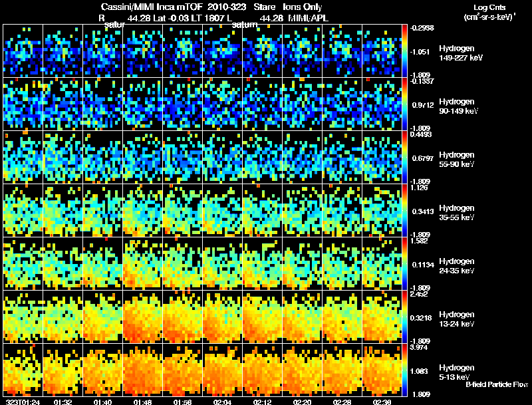
Task: Click the 1.126 color scale maximum
Action: 419,188
